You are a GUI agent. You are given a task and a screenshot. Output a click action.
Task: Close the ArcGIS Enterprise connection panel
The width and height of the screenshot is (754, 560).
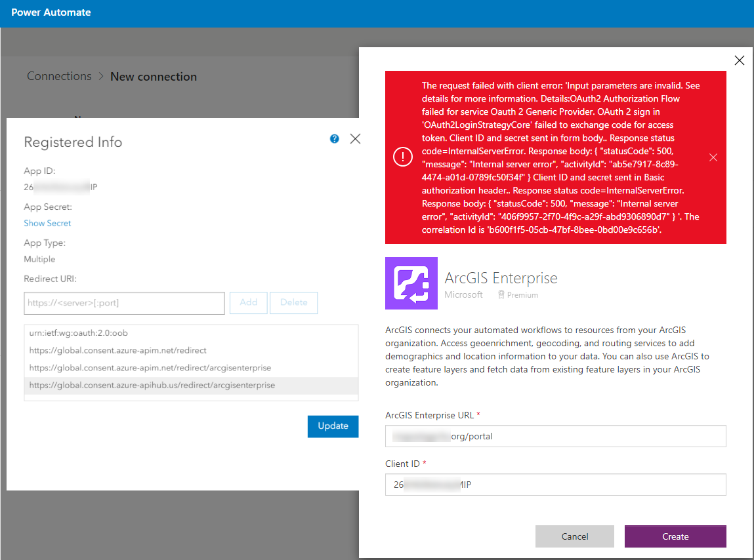click(739, 60)
